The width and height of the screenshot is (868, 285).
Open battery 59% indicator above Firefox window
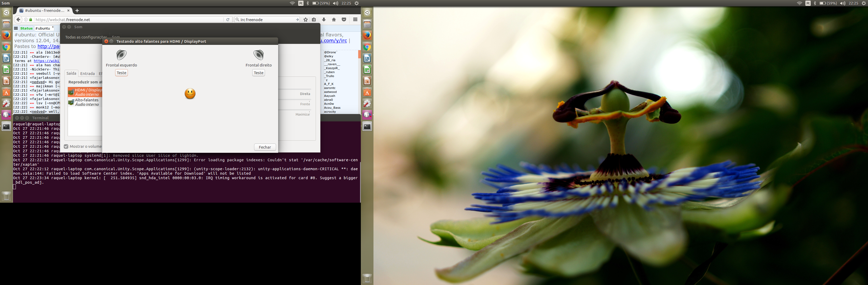[321, 3]
